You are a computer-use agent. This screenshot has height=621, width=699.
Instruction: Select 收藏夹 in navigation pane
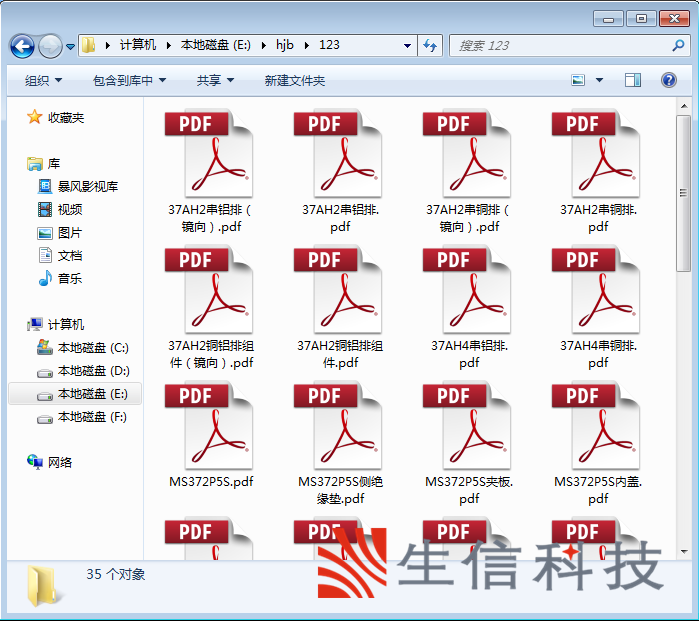click(56, 118)
